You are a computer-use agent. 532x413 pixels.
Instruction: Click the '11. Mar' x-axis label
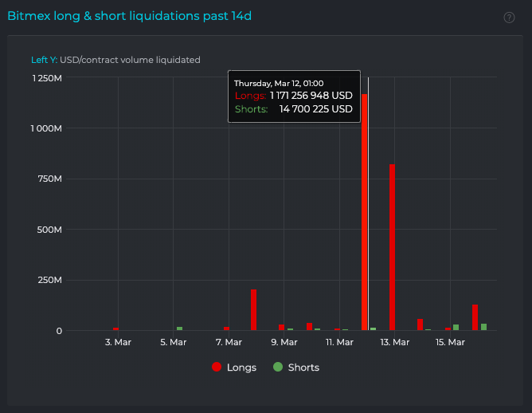(x=339, y=342)
